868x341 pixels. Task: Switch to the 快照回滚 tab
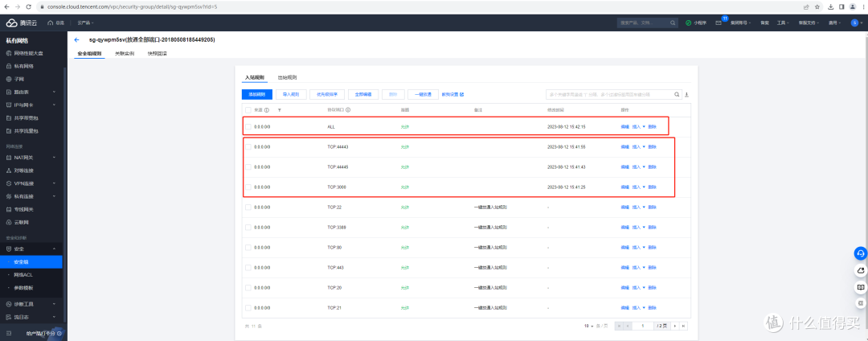click(158, 54)
